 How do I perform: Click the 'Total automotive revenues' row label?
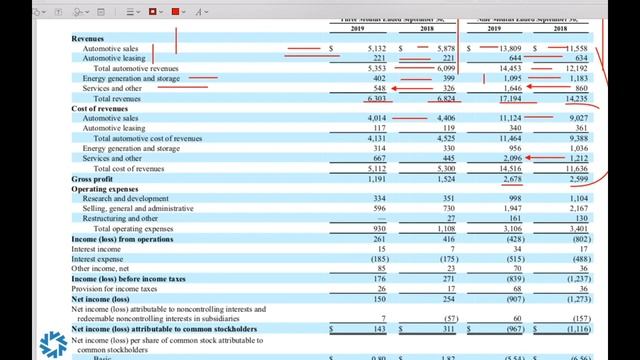136,69
